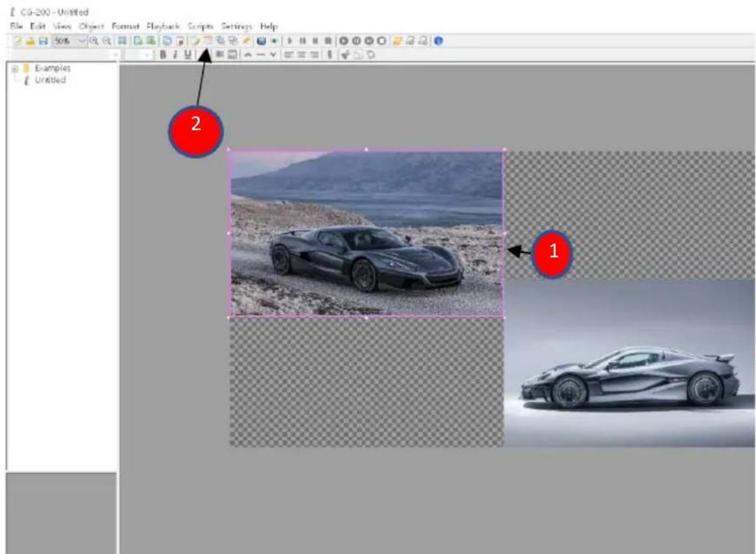
Task: Toggle Bold formatting
Action: point(163,54)
